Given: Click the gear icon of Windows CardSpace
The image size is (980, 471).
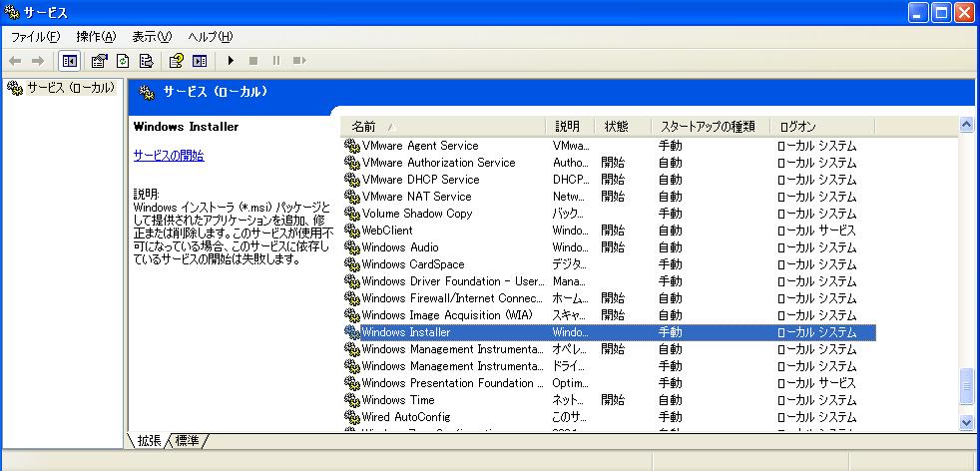Looking at the screenshot, I should tap(352, 264).
